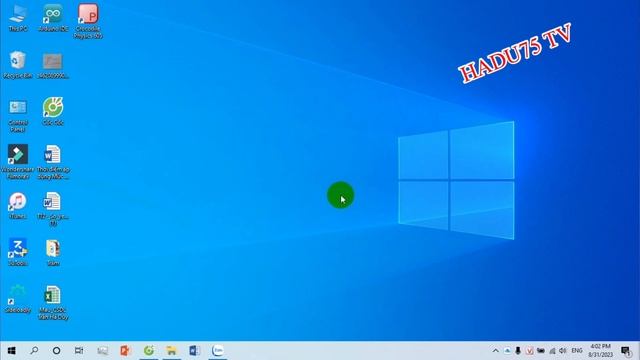This screenshot has width=640, height=360.
Task: Click the blue cloud tray icon
Action: click(507, 351)
